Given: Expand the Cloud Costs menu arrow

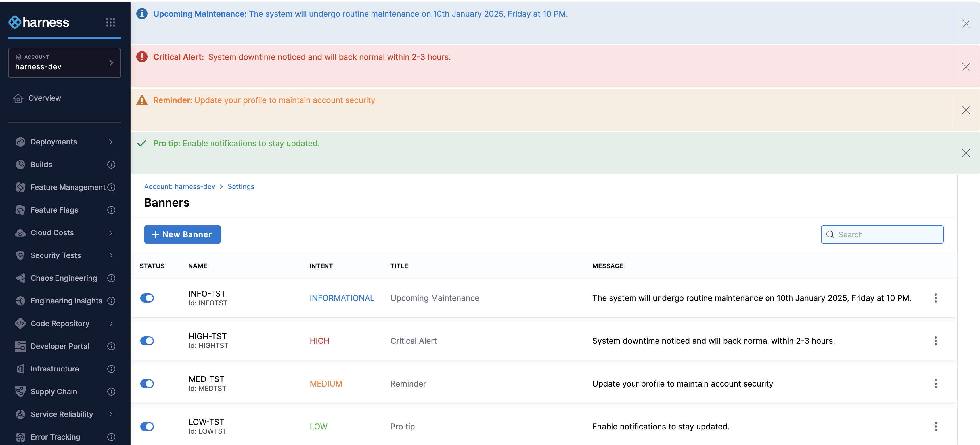Looking at the screenshot, I should click(x=111, y=233).
